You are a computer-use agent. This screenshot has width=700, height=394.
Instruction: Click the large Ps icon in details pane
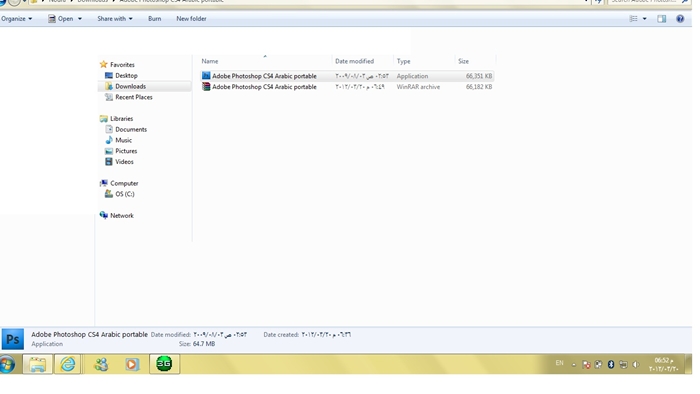tap(13, 340)
